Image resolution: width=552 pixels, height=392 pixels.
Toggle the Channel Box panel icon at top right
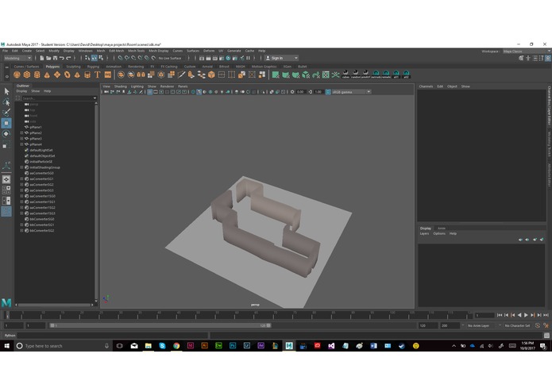(x=548, y=59)
